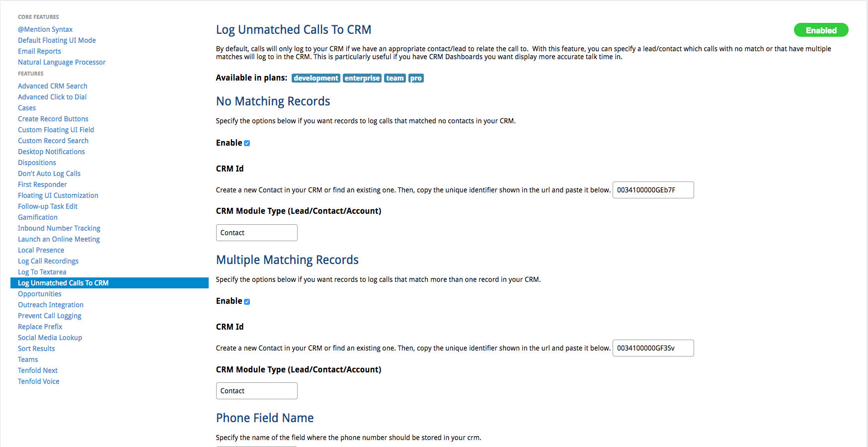
Task: Edit the first CRM Id input field
Action: [x=653, y=190]
